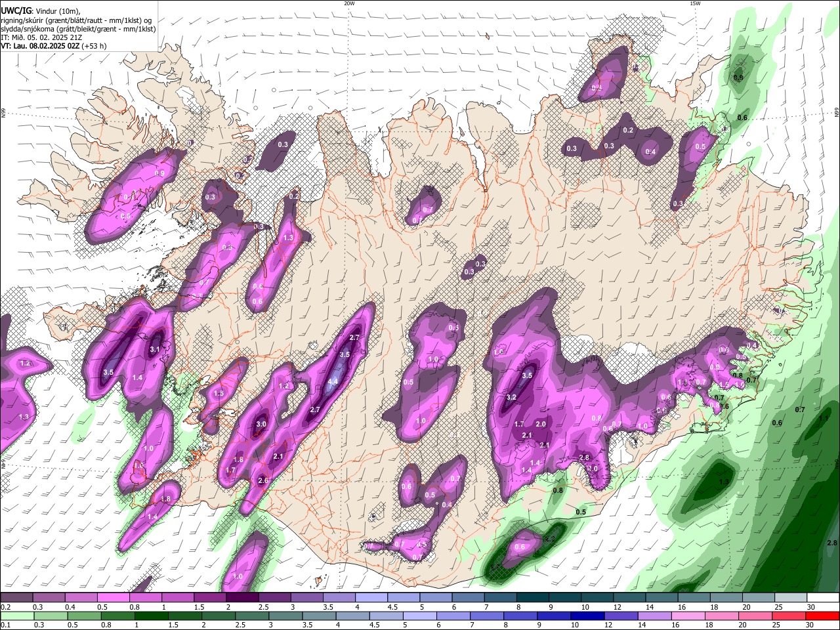Click the 3.1 snowfall value on map
The width and height of the screenshot is (840, 630).
click(x=155, y=350)
